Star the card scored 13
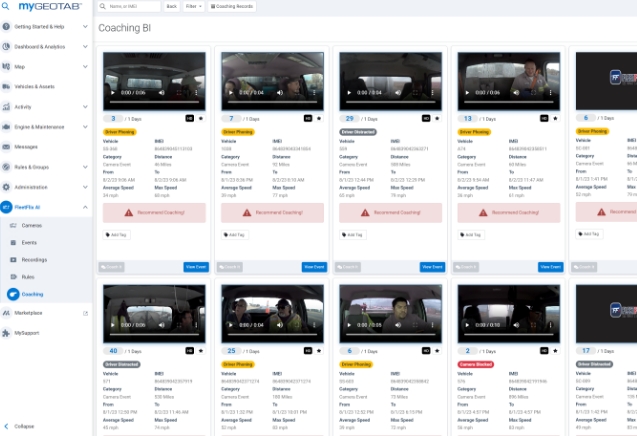 click(555, 119)
